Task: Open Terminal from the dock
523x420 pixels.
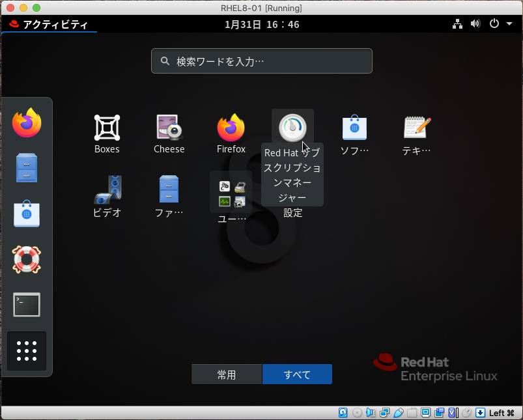Action: [26, 305]
